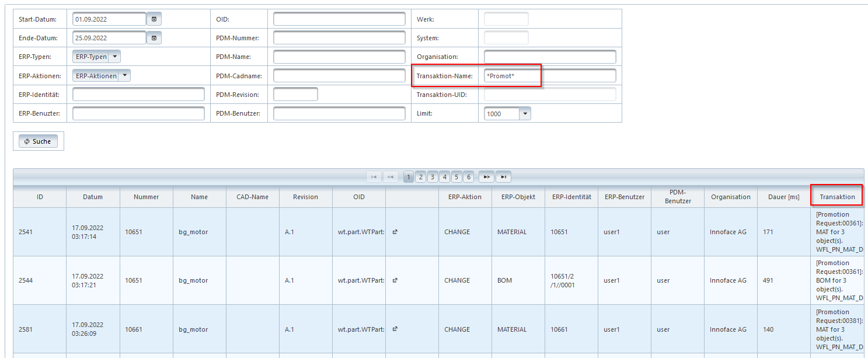This screenshot has width=868, height=358.
Task: Expand the ERP-Typen dropdown
Action: 115,57
